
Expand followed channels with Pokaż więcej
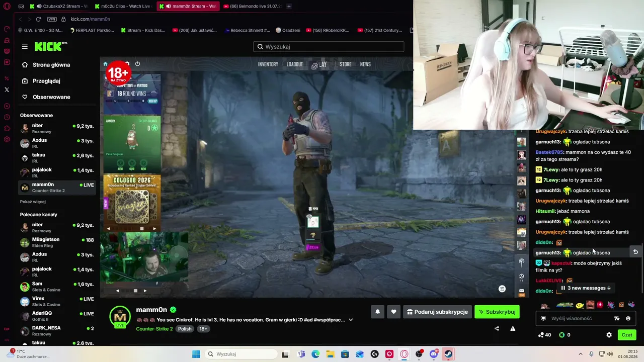pyautogui.click(x=33, y=202)
